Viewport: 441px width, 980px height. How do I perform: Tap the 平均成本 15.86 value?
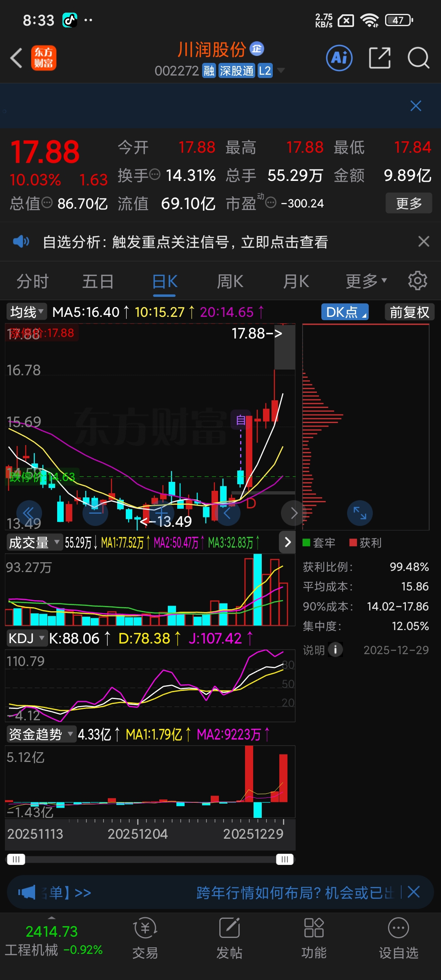(415, 586)
